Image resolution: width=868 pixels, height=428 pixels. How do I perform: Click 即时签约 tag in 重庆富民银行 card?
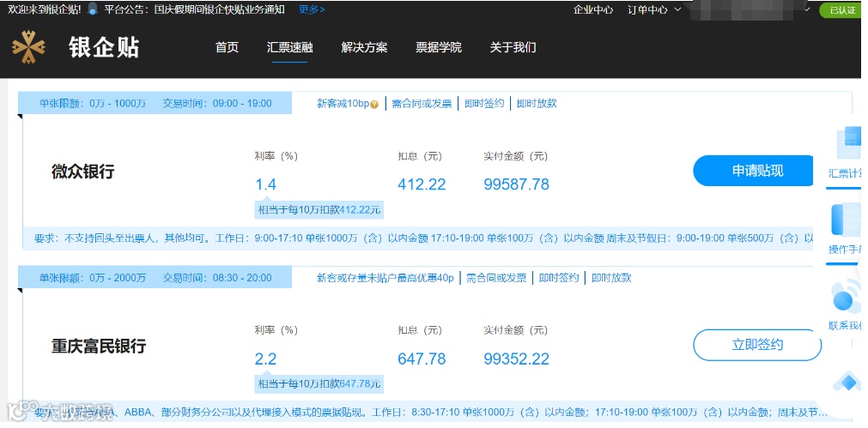559,278
